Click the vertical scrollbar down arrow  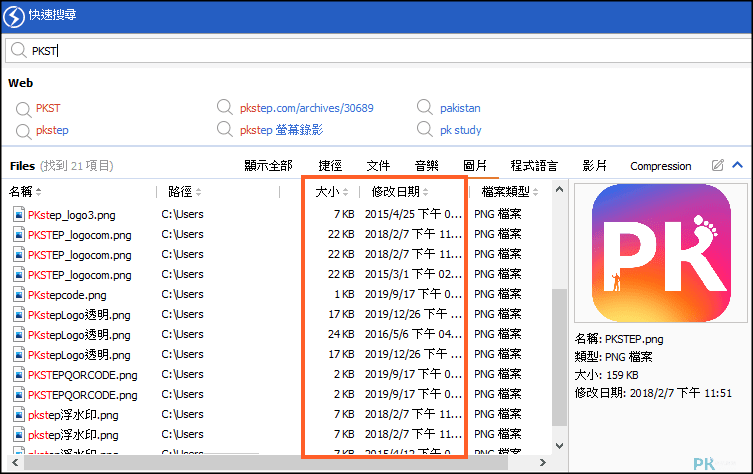point(559,446)
